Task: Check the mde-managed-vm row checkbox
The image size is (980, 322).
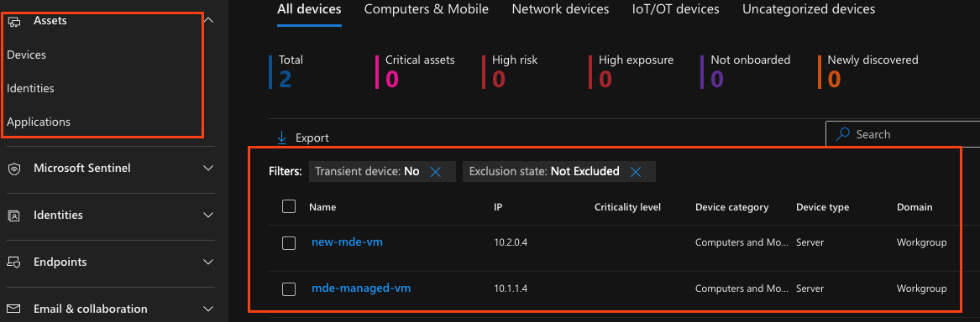Action: click(x=289, y=289)
